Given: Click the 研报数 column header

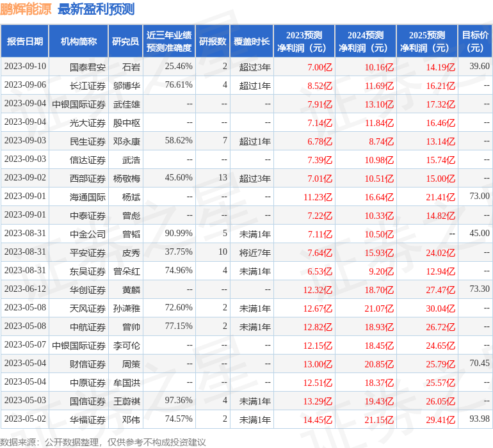Looking at the screenshot, I should pyautogui.click(x=213, y=42).
